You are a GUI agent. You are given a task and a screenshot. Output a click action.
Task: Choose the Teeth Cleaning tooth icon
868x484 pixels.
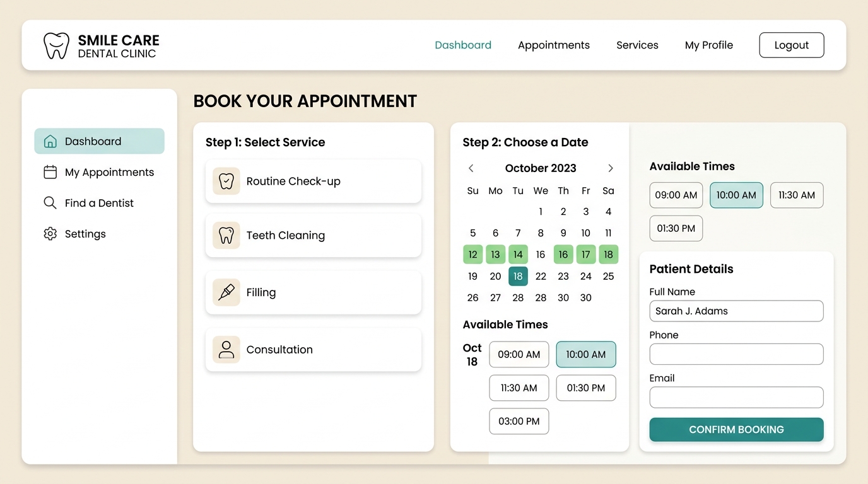(x=226, y=235)
